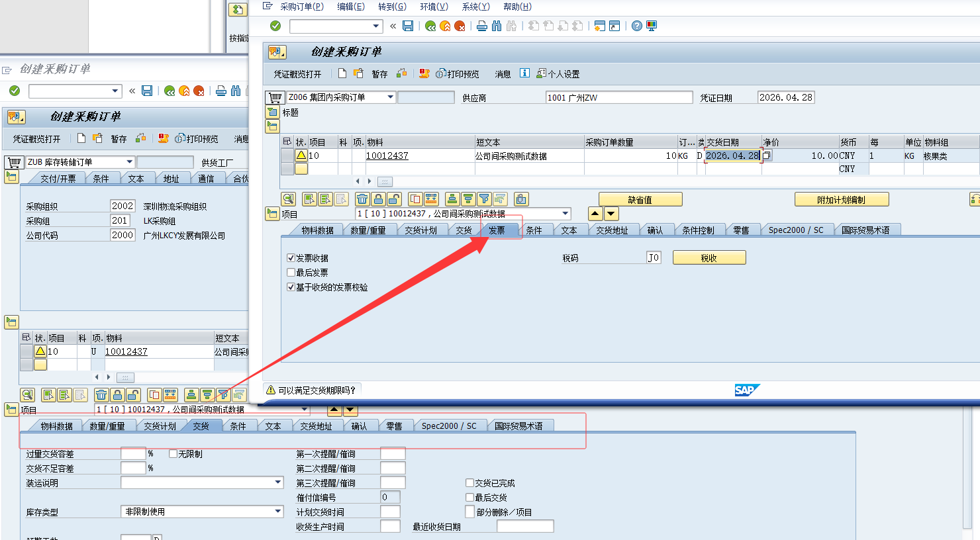980x540 pixels.
Task: Click the 供应商 field containing 1001 广州ZW
Action: [618, 97]
